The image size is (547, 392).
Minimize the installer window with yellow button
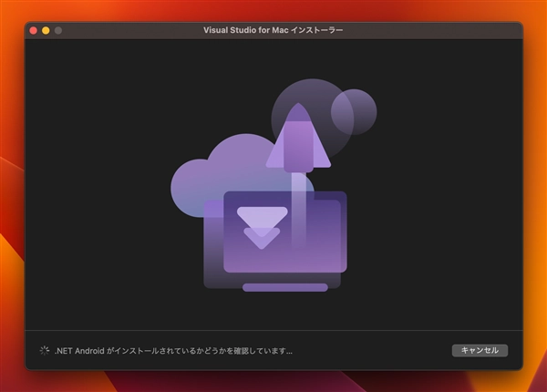point(46,31)
